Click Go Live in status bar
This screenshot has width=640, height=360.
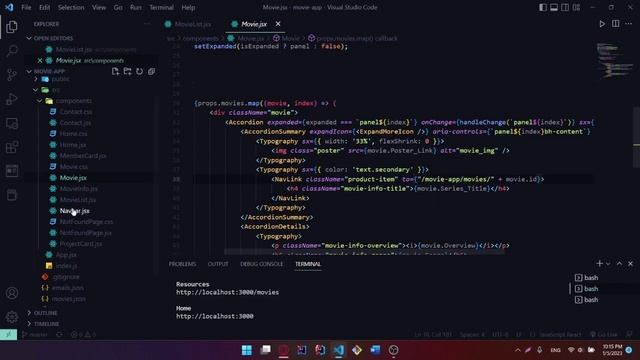[x=604, y=334]
